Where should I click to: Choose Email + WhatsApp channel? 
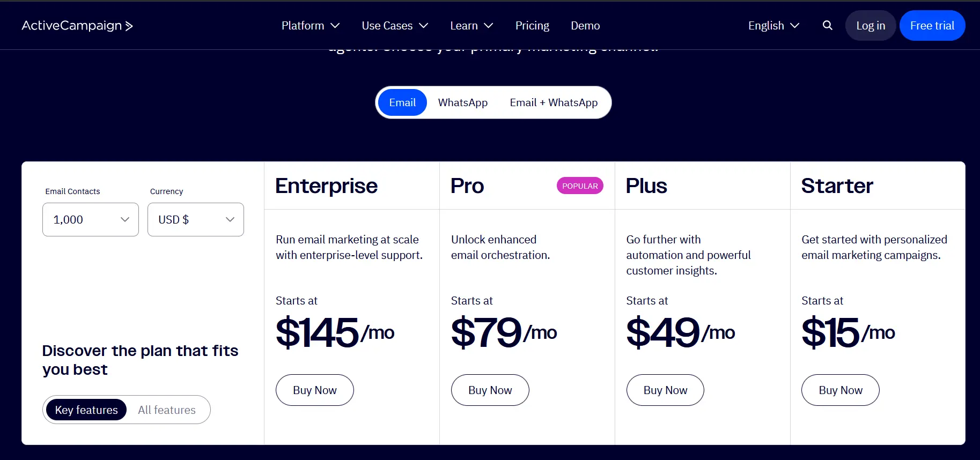(554, 102)
